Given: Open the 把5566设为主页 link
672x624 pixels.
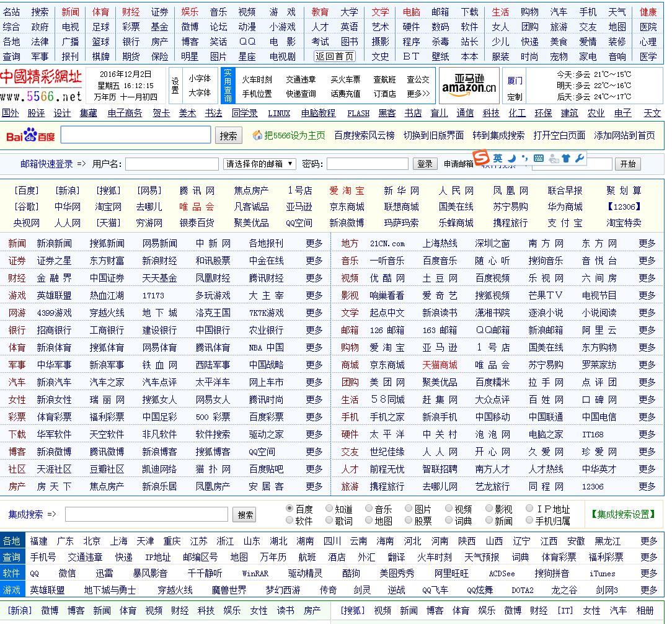Looking at the screenshot, I should point(295,135).
